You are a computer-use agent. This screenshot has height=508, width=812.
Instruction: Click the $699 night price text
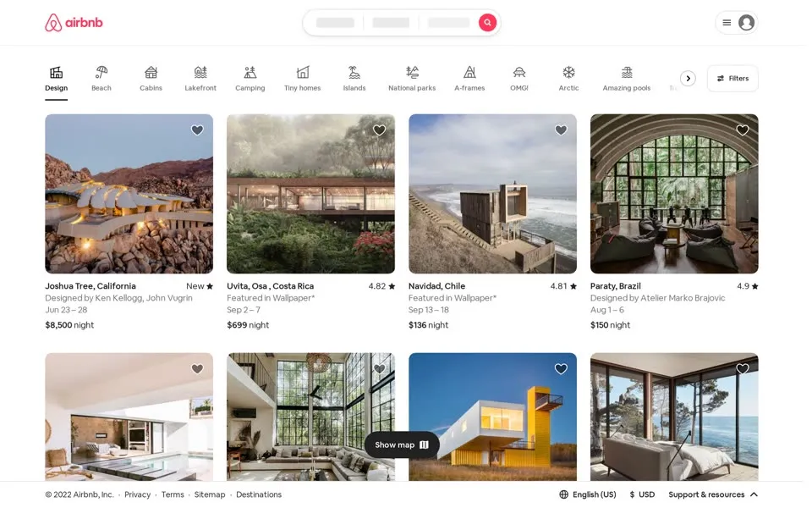[249, 327]
